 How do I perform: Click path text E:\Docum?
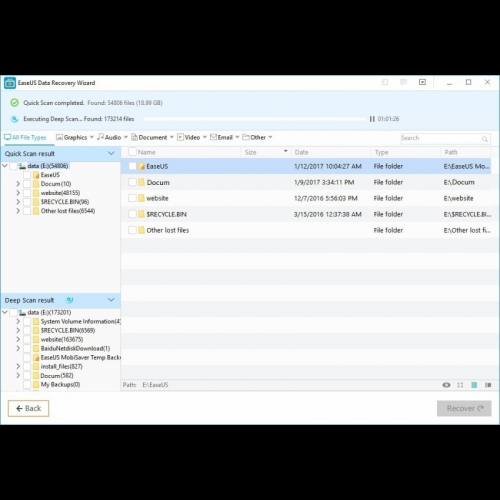459,182
